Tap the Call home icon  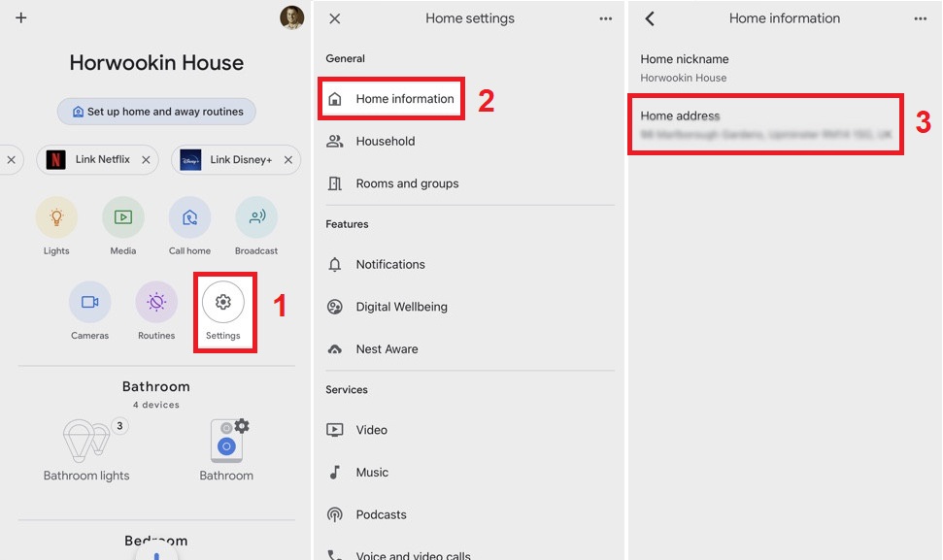click(x=189, y=216)
